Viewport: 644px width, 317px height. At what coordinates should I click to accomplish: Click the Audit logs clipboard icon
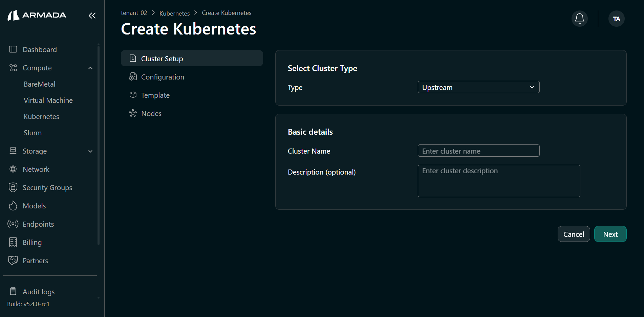[13, 291]
